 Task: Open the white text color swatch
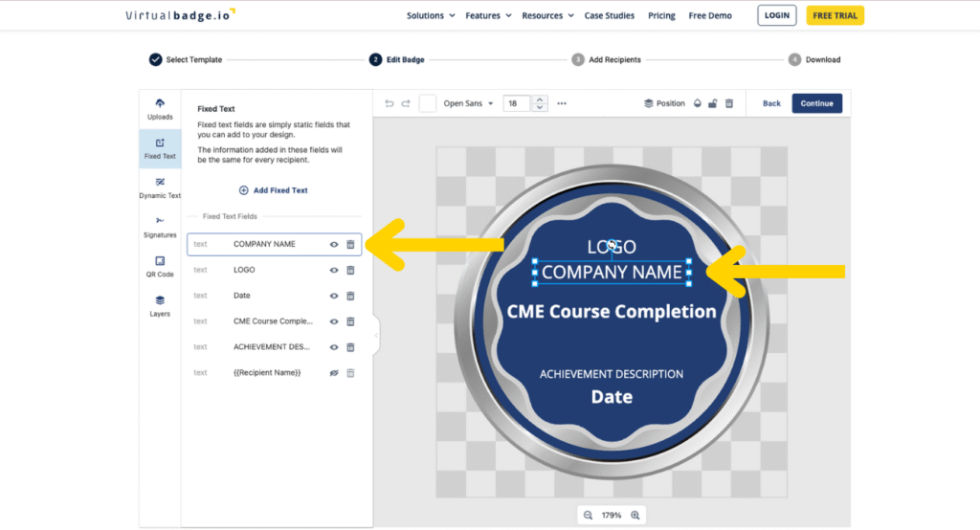(x=428, y=103)
